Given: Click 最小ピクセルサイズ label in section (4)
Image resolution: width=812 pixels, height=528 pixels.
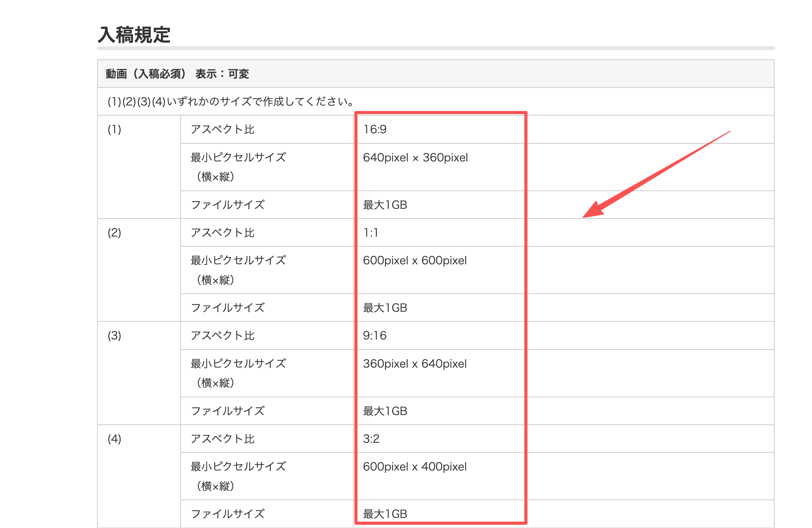Looking at the screenshot, I should pos(238,466).
